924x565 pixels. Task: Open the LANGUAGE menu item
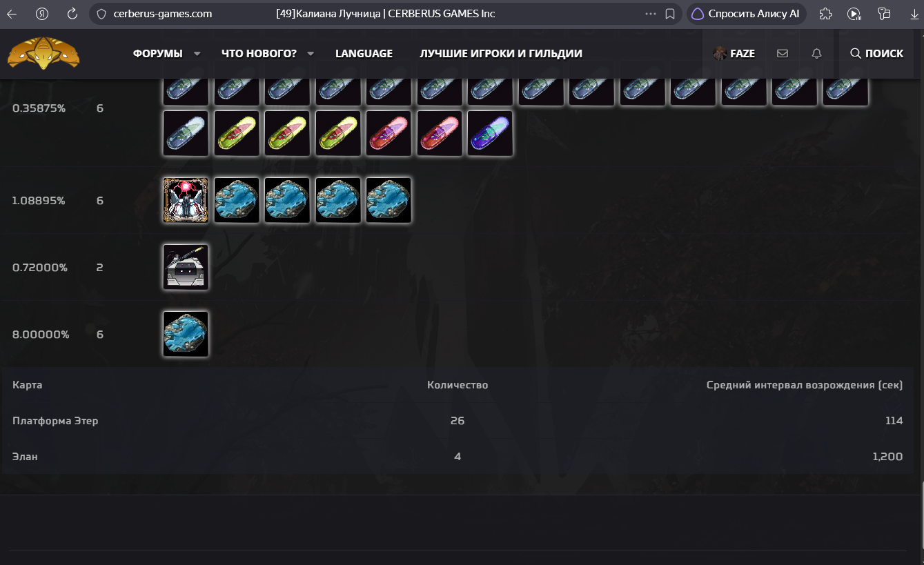point(364,54)
